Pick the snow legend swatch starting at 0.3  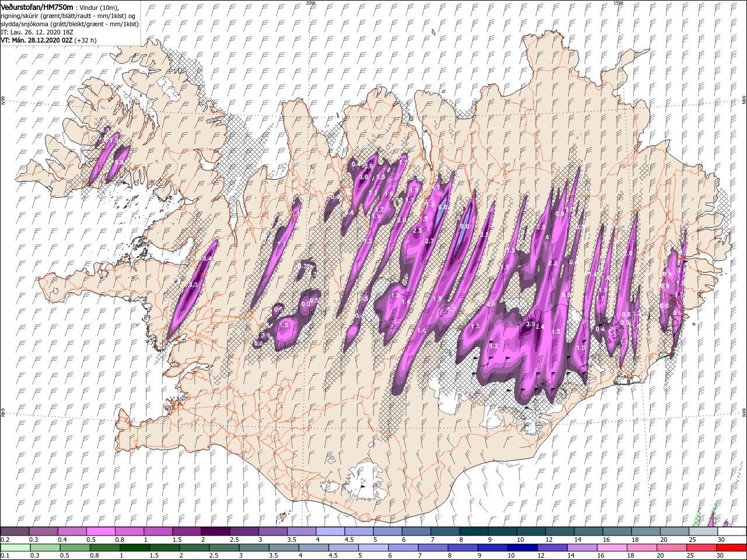pos(43,531)
